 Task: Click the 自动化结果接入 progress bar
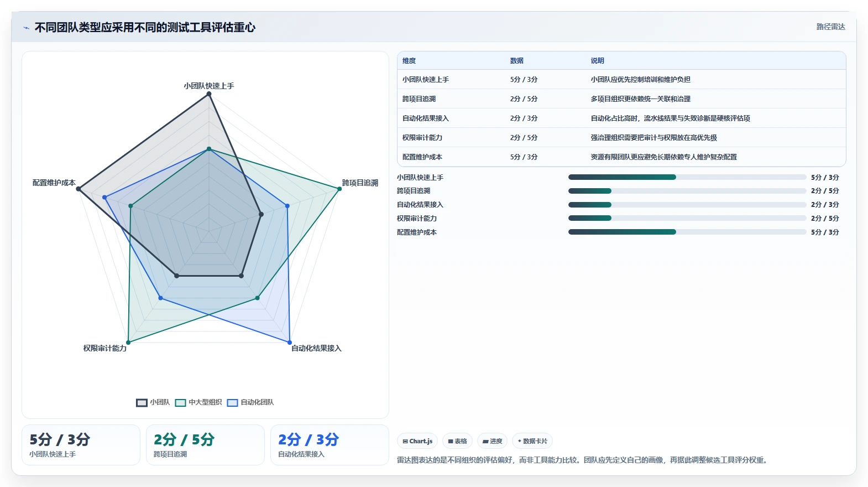pyautogui.click(x=687, y=205)
